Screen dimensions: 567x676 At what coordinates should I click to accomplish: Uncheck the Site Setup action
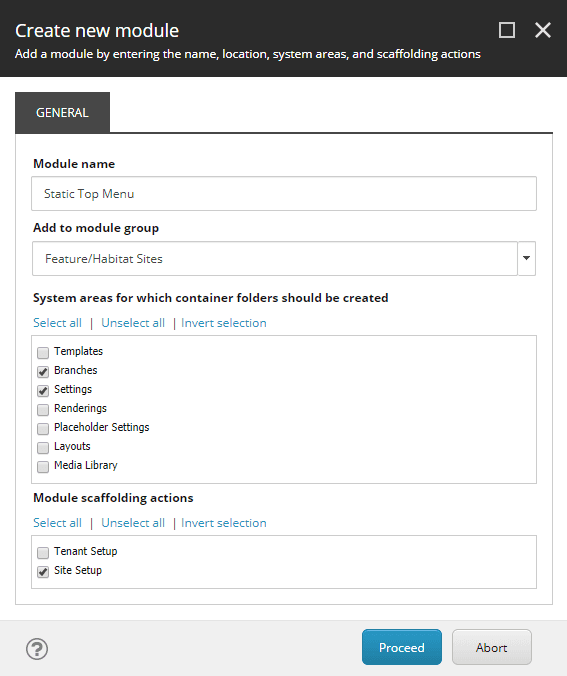(x=43, y=572)
